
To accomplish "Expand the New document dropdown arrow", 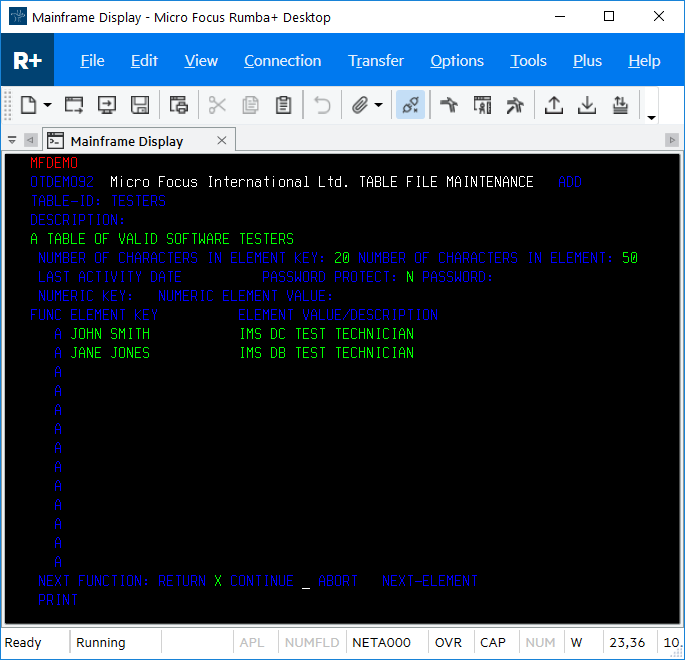I will [47, 106].
